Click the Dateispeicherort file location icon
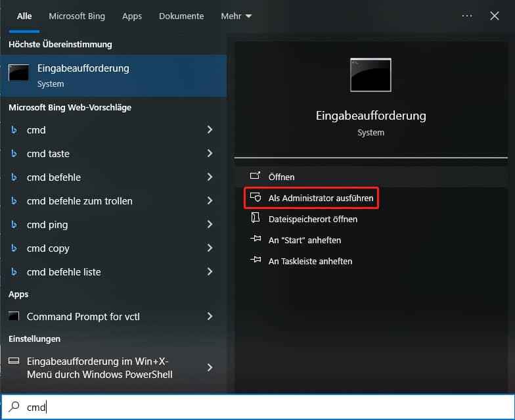This screenshot has width=515, height=420. click(x=256, y=218)
